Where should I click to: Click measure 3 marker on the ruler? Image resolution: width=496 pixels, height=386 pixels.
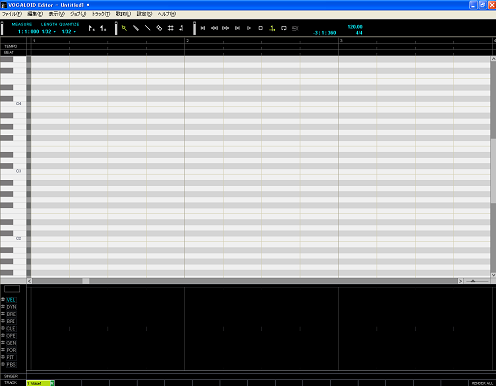[341, 40]
